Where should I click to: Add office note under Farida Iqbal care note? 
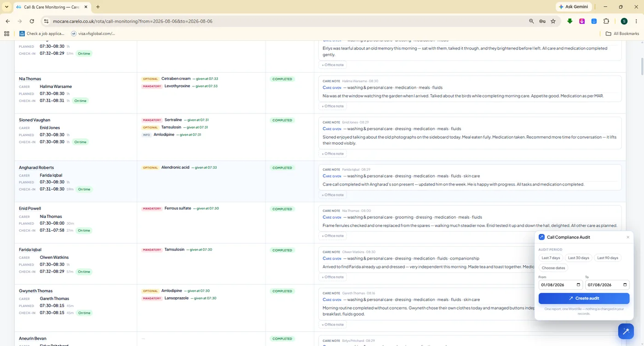click(x=333, y=277)
